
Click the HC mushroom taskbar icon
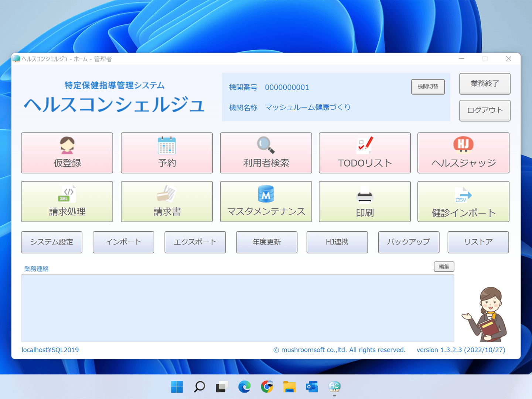pos(334,387)
